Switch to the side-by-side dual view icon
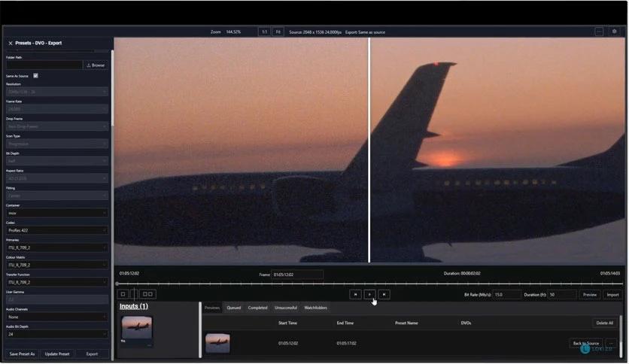The image size is (629, 364). coord(147,295)
